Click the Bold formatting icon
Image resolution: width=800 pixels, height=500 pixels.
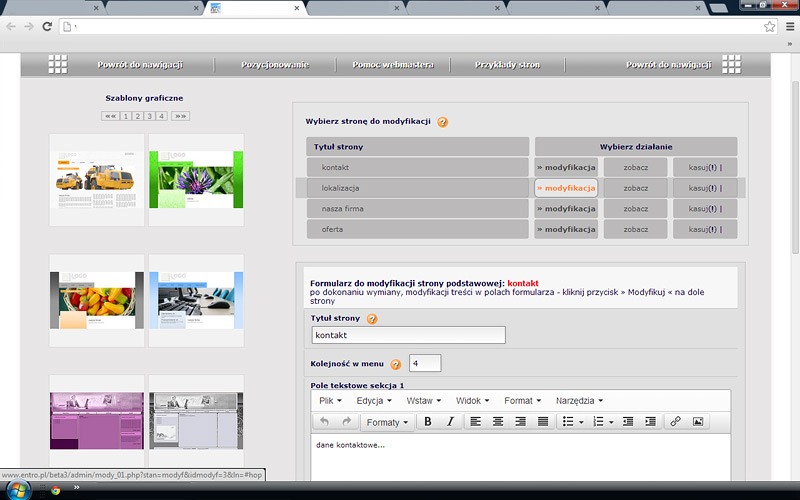pyautogui.click(x=428, y=422)
